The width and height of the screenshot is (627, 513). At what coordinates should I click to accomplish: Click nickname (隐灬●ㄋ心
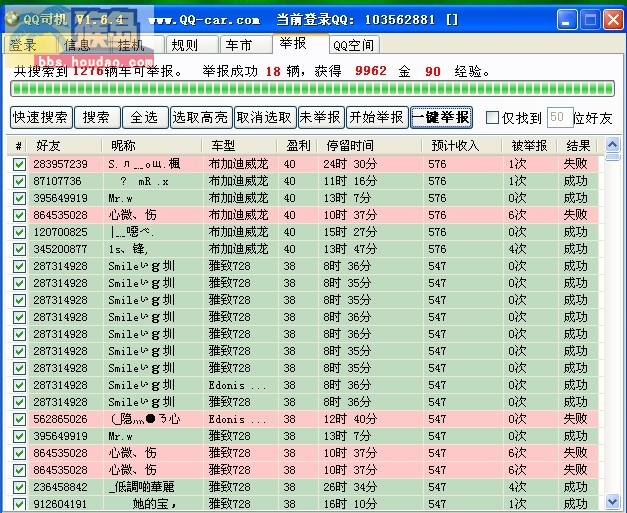coord(146,419)
